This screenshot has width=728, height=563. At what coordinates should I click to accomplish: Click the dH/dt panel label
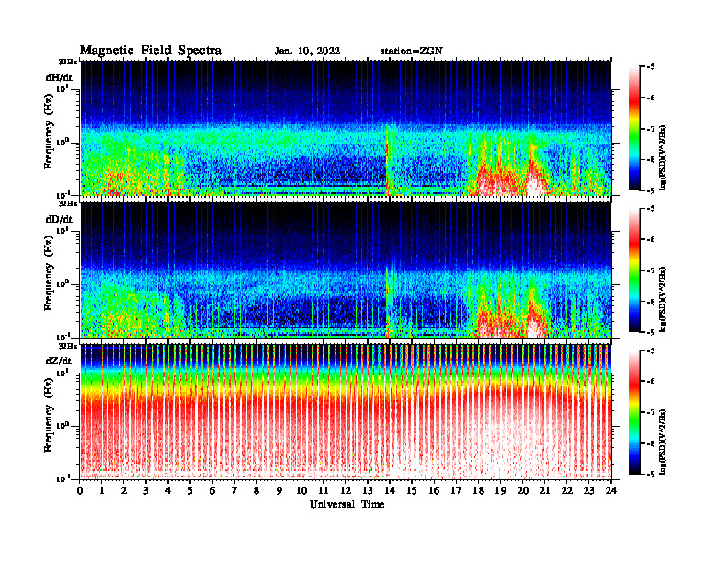59,77
